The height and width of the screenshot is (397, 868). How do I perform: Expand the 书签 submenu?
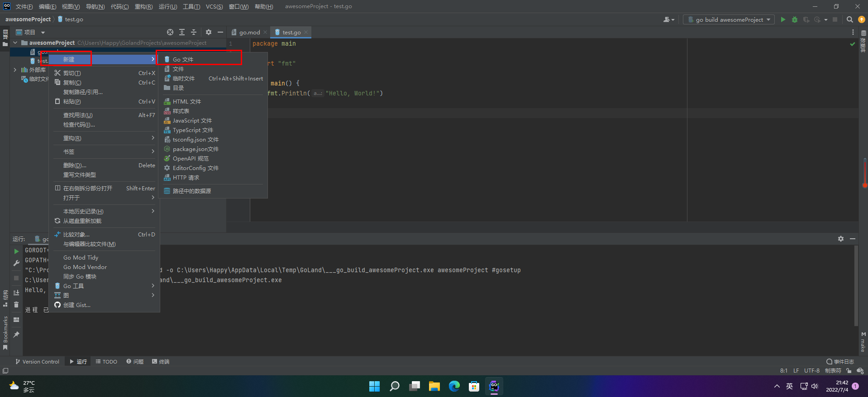click(105, 151)
